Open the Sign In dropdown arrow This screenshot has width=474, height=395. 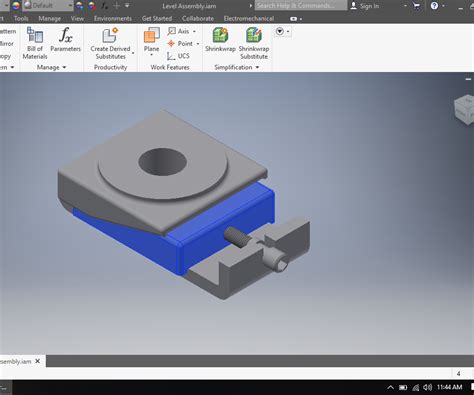point(405,6)
